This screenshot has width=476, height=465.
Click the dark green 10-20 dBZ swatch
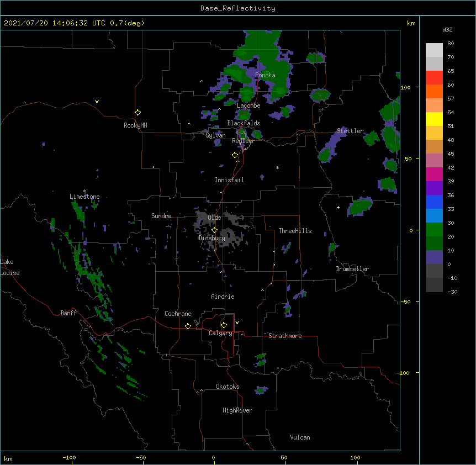point(434,244)
